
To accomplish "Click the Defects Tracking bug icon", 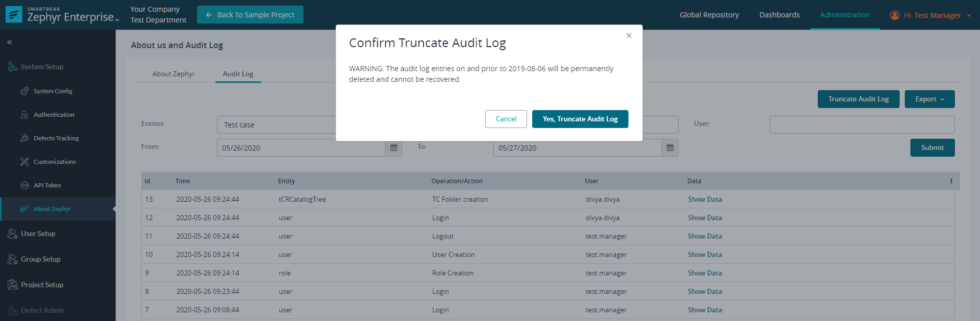I will (x=25, y=138).
